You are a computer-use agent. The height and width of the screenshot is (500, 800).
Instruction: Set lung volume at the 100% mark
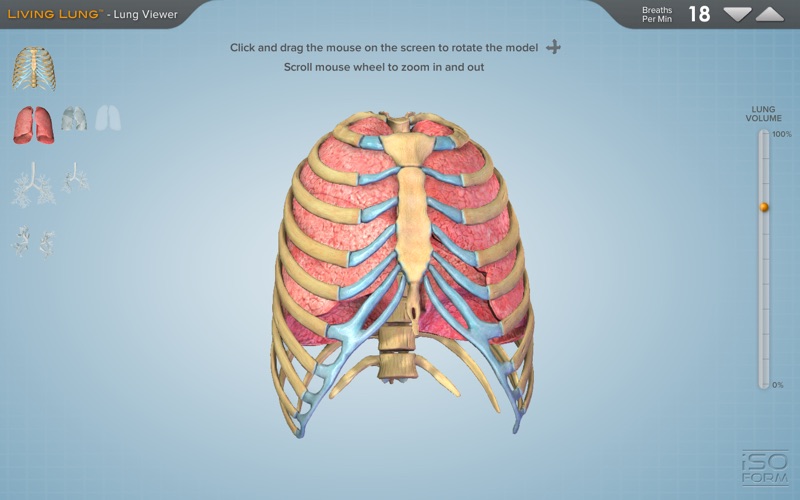point(764,134)
